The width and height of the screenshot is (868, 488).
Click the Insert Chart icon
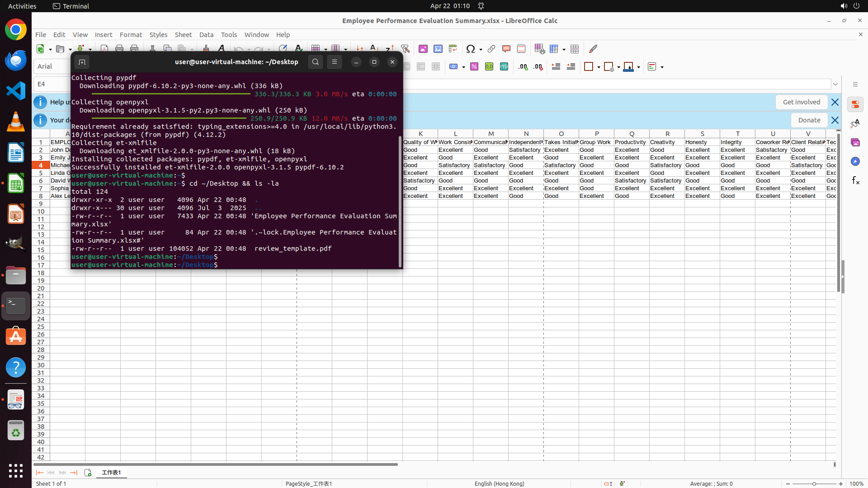click(438, 49)
